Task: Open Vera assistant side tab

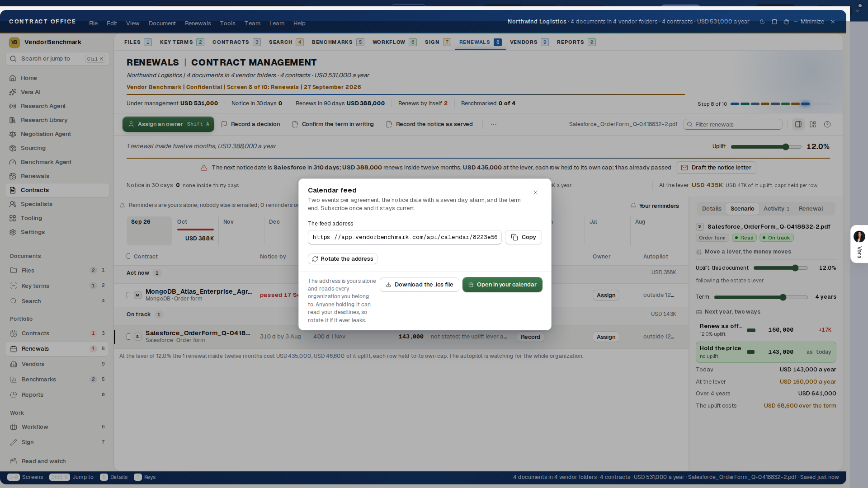Action: (x=859, y=244)
